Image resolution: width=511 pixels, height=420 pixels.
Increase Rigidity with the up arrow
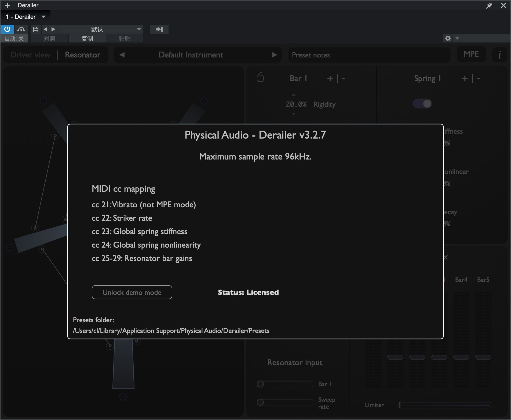(294, 95)
